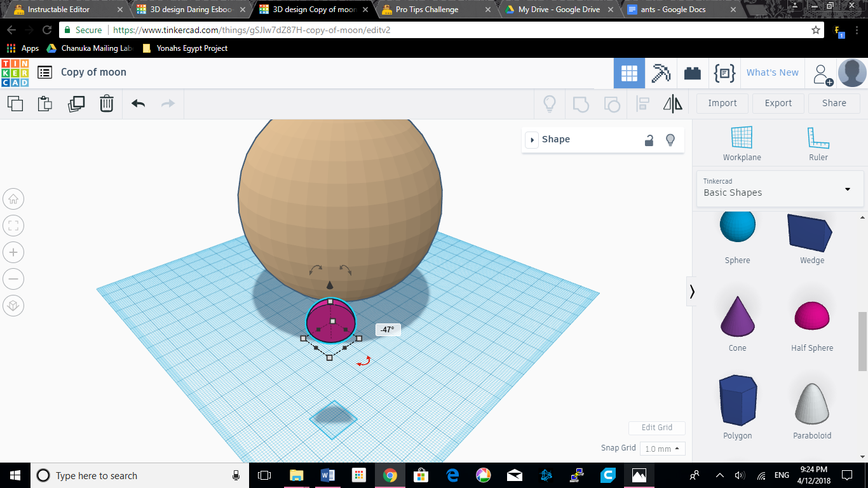Viewport: 868px width, 488px height.
Task: Reload the page
Action: pos(47,30)
